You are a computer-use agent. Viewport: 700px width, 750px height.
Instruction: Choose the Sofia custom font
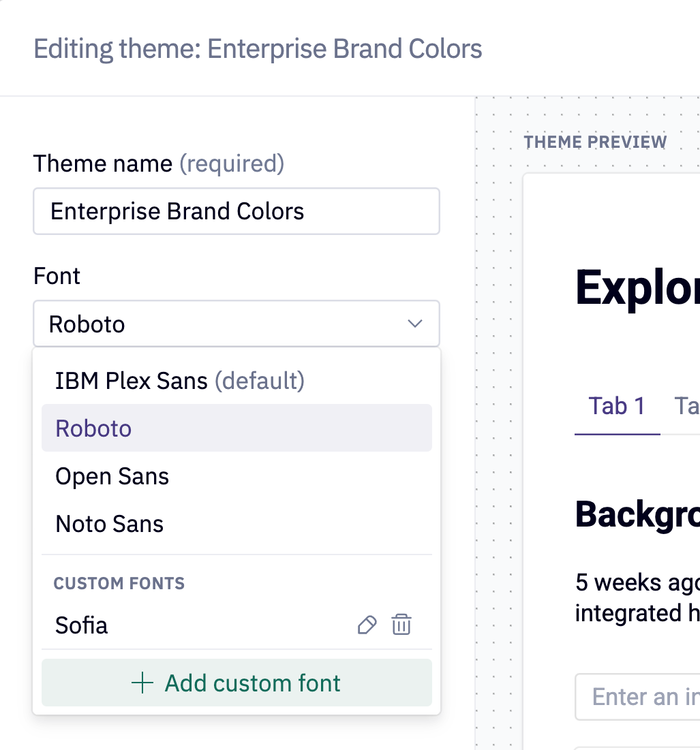click(x=82, y=625)
